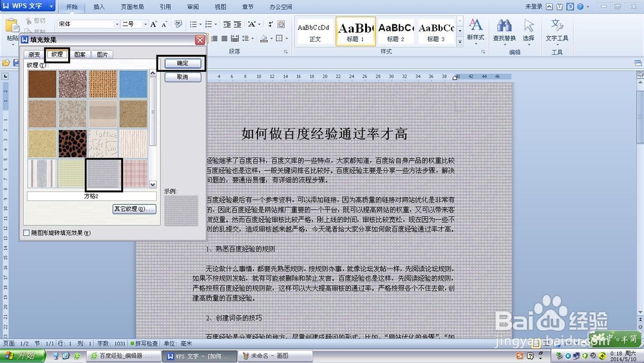This screenshot has width=644, height=363.
Task: Apply the 标题 1 heading style
Action: tap(355, 32)
